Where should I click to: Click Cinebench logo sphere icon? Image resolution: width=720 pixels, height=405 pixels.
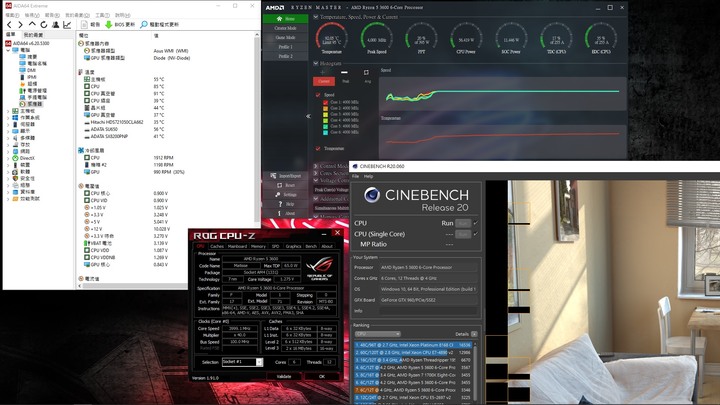[372, 195]
